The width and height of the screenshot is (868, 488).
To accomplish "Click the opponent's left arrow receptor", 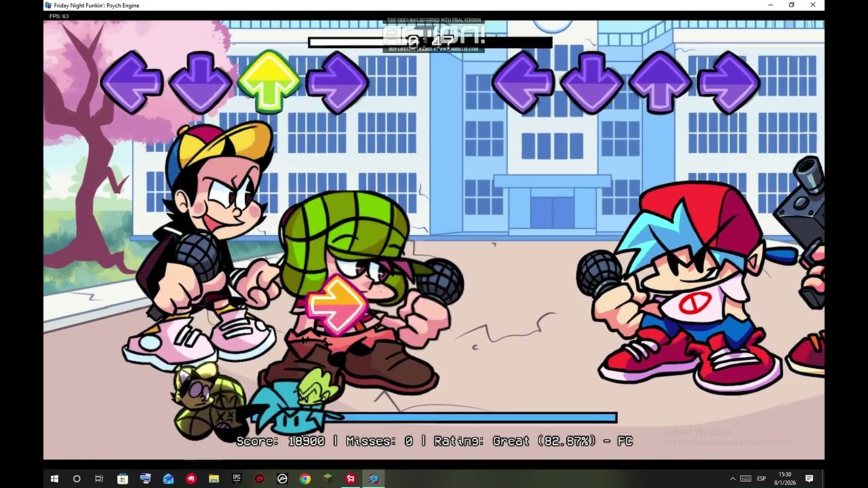I will 132,82.
